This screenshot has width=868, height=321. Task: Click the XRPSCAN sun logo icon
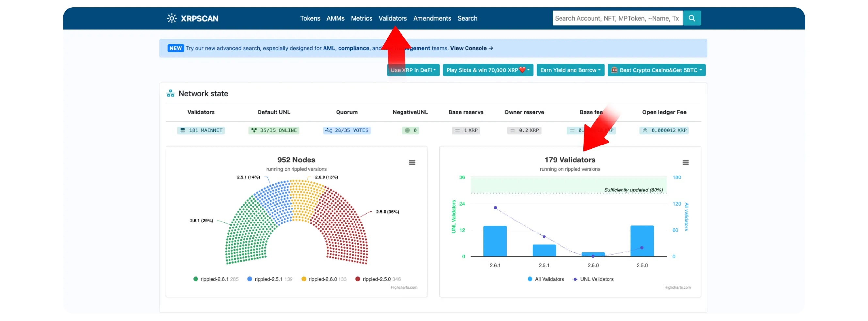172,18
